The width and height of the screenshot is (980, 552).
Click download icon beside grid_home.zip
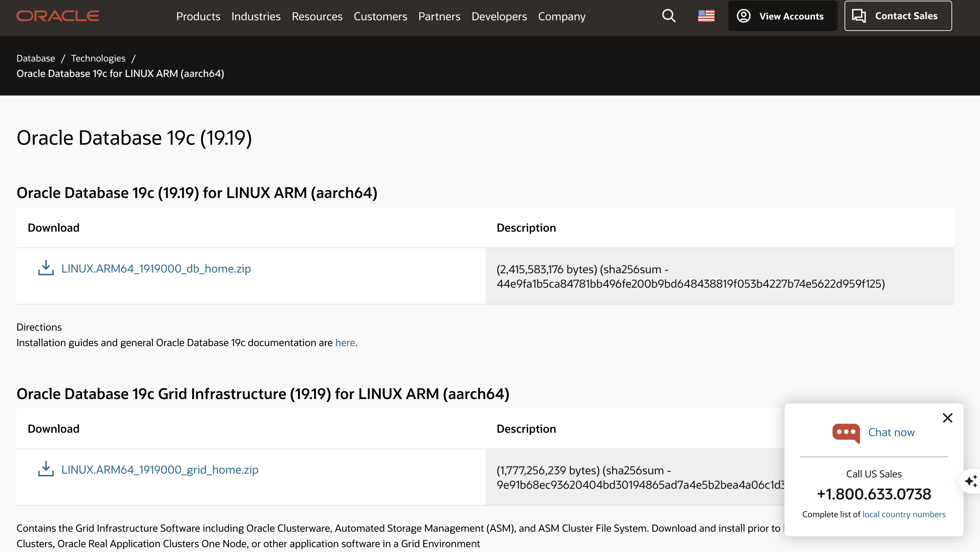(46, 469)
